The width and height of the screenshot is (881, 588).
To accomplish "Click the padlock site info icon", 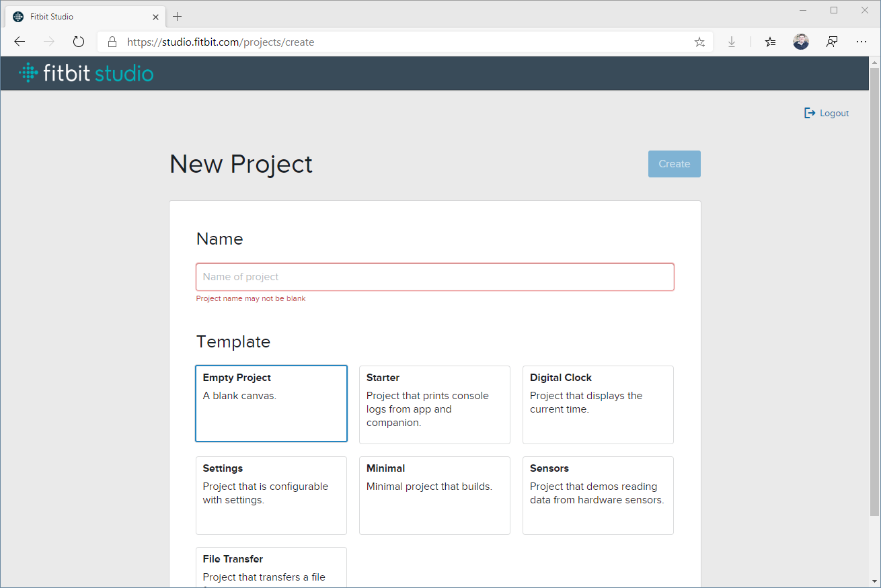I will click(x=112, y=42).
